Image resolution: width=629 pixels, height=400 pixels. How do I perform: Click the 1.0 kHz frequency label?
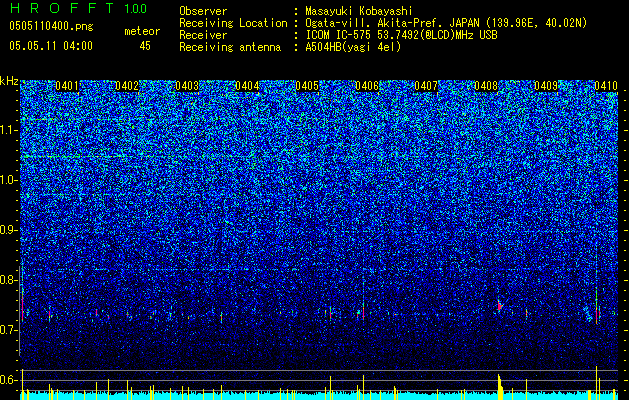tap(9, 180)
